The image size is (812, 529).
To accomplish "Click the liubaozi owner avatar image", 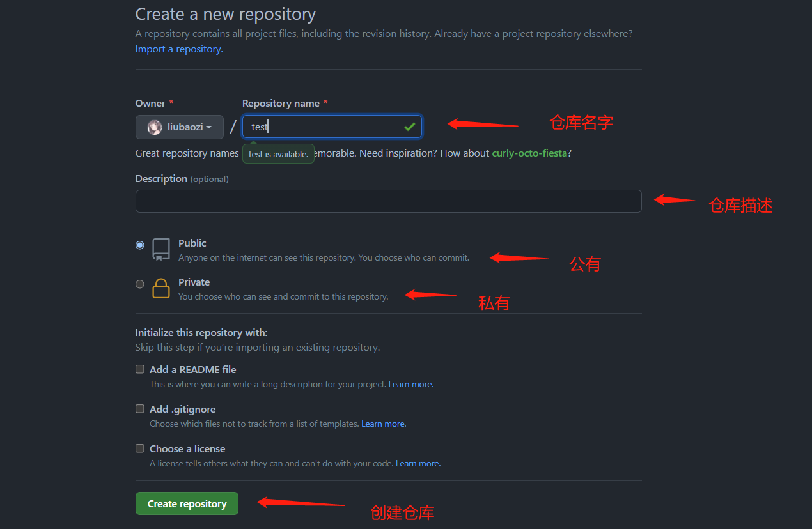I will [155, 127].
